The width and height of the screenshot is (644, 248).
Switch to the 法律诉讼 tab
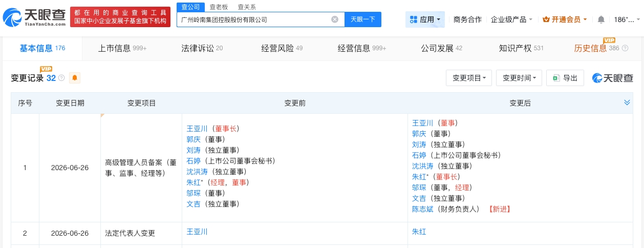pos(202,48)
